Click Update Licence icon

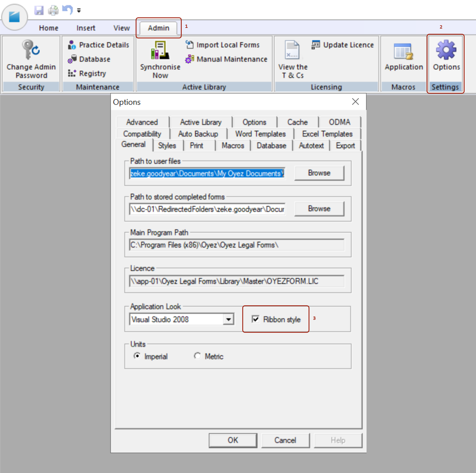(x=316, y=45)
